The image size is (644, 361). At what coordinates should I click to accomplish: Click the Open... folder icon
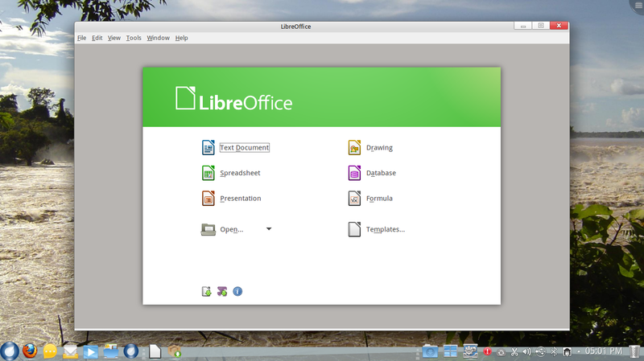208,229
